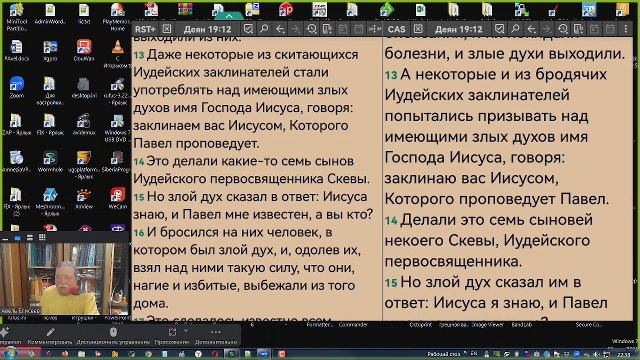Click the first calendar icon in CAS pane

pyautogui.click(x=594, y=29)
